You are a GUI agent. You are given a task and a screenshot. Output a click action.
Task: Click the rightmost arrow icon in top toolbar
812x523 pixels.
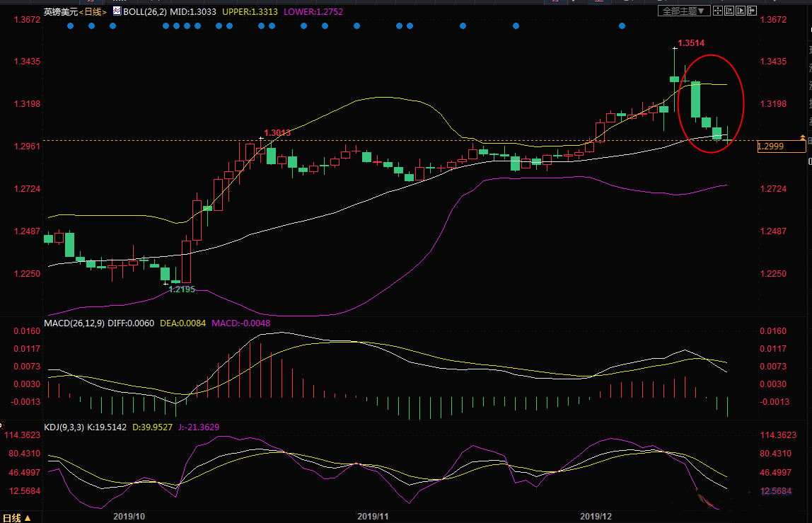click(752, 11)
